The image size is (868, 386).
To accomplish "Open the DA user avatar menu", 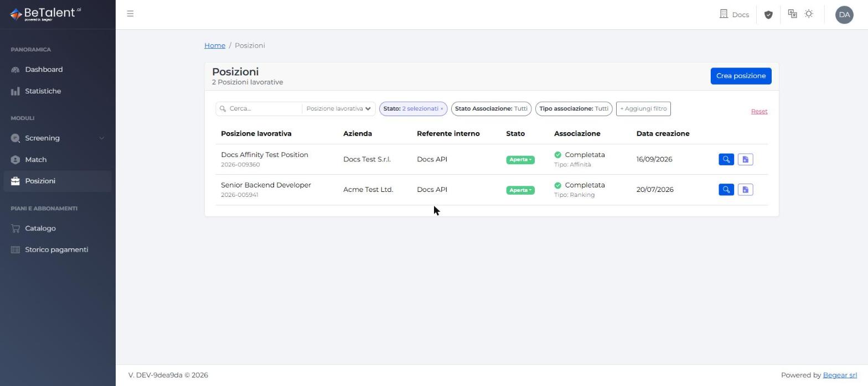I will pos(844,15).
